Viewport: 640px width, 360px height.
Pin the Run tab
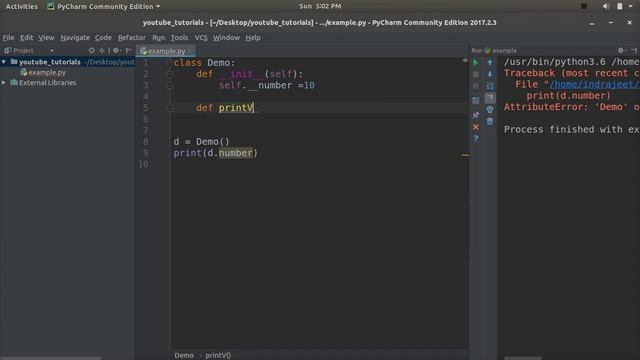(x=476, y=116)
